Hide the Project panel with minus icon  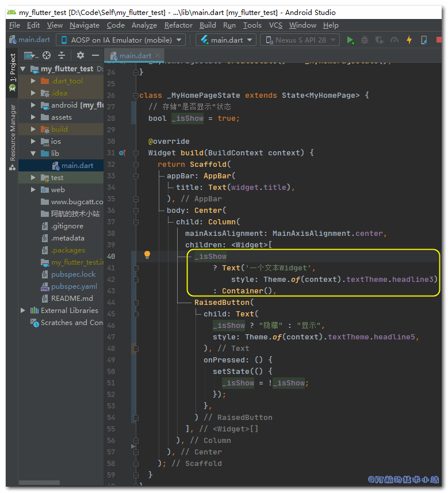[95, 55]
